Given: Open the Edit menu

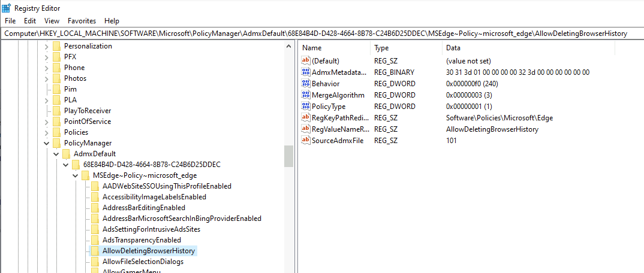Looking at the screenshot, I should (30, 21).
